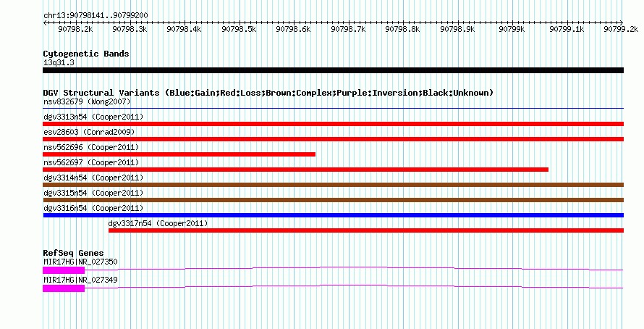The width and height of the screenshot is (644, 329).
Task: Select the brown dgv3314n54 complex bar
Action: tap(333, 185)
